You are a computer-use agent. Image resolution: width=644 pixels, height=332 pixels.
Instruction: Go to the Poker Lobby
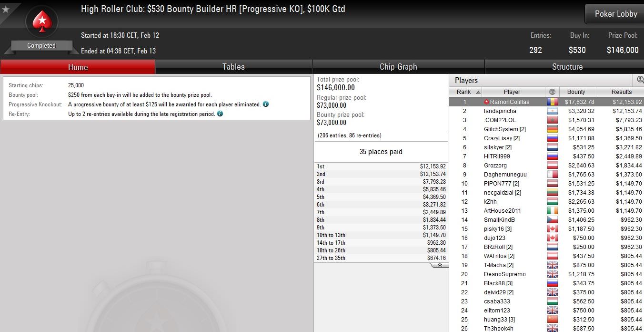(615, 14)
